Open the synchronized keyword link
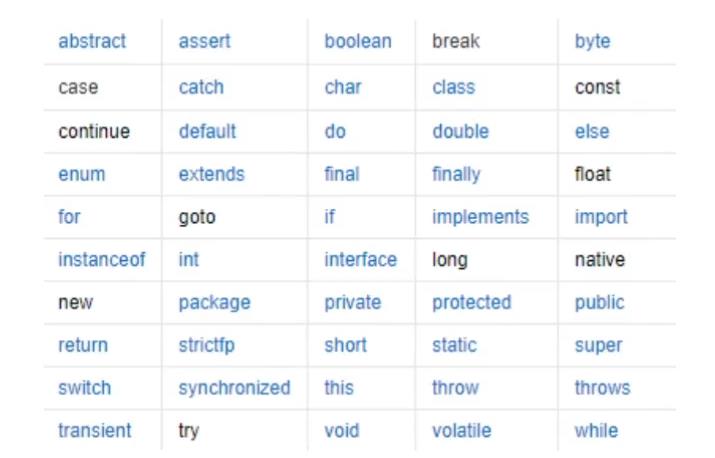Image resolution: width=715 pixels, height=458 pixels. point(234,388)
